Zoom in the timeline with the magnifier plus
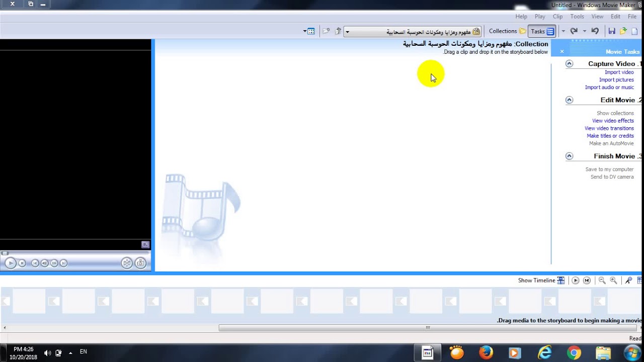This screenshot has width=644, height=362. [x=613, y=281]
